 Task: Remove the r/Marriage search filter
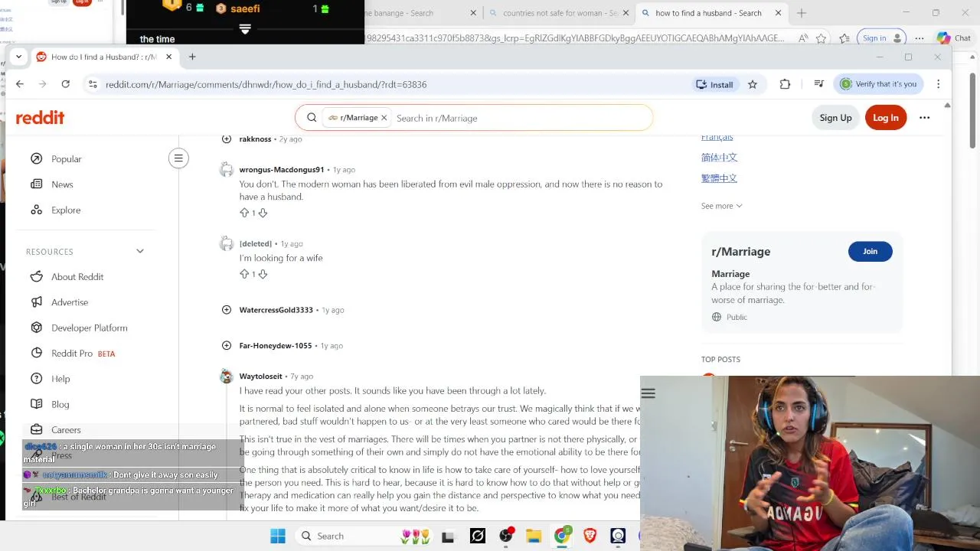point(384,118)
